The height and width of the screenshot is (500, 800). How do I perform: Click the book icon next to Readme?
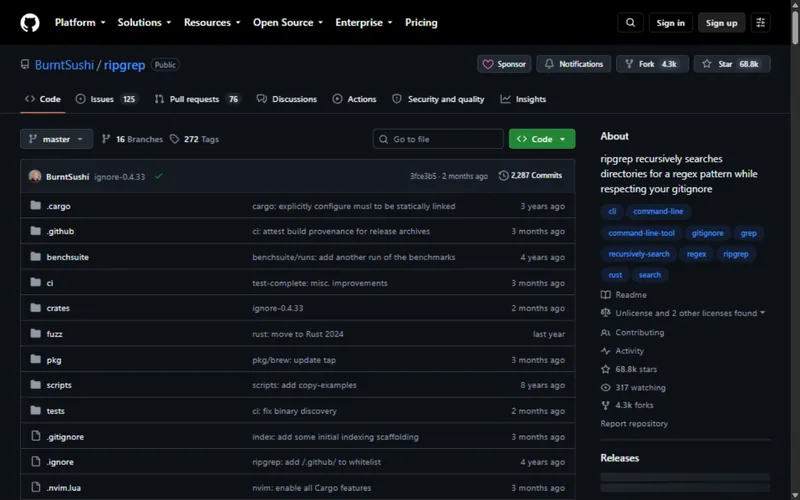click(x=606, y=295)
